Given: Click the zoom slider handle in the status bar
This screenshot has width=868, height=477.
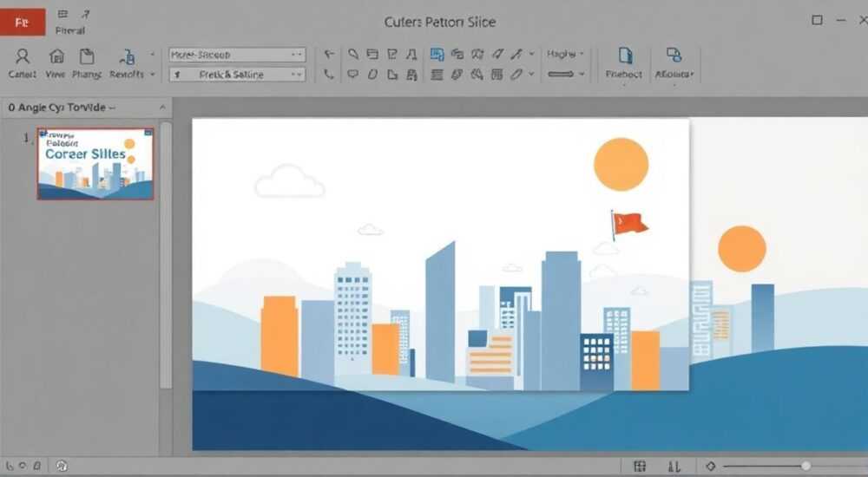Looking at the screenshot, I should coord(806,467).
